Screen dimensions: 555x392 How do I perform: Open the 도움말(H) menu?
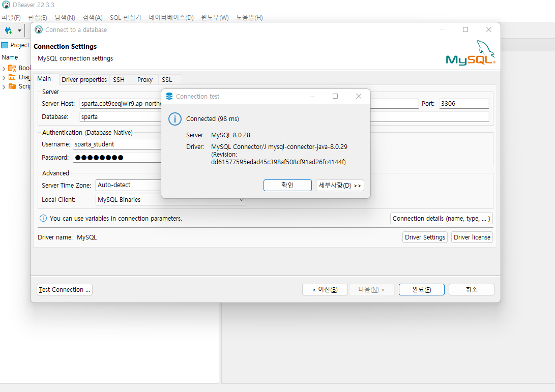pyautogui.click(x=250, y=18)
